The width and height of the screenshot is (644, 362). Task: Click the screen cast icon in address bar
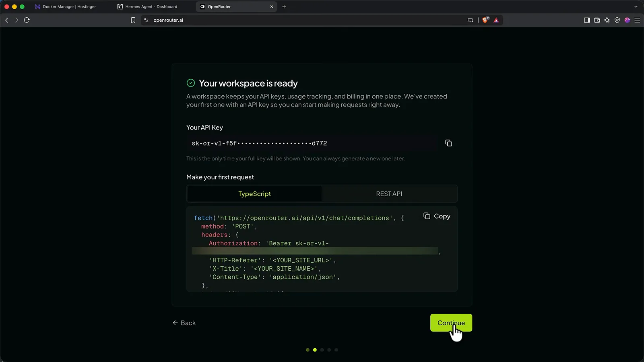(x=470, y=20)
